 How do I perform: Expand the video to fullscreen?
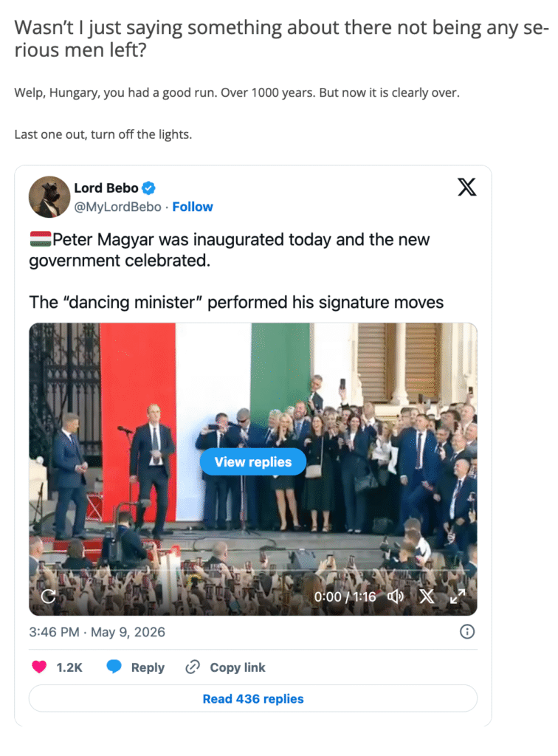coord(458,597)
